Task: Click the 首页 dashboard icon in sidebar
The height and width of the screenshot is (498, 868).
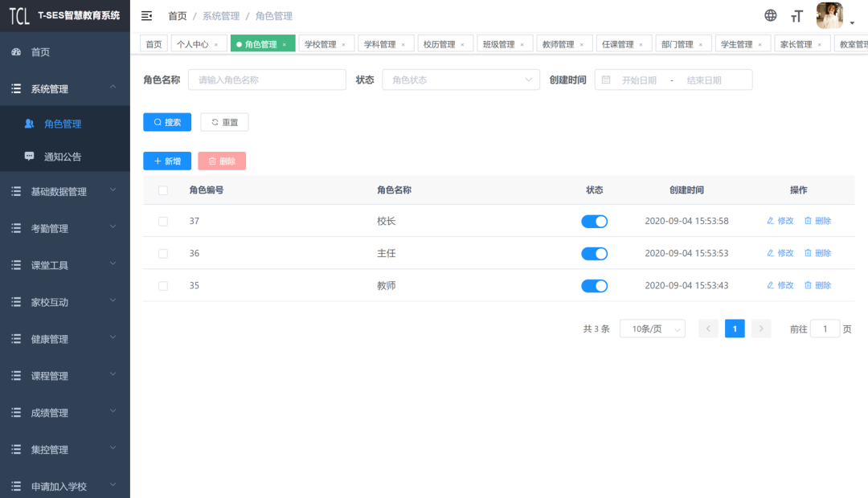Action: tap(16, 52)
